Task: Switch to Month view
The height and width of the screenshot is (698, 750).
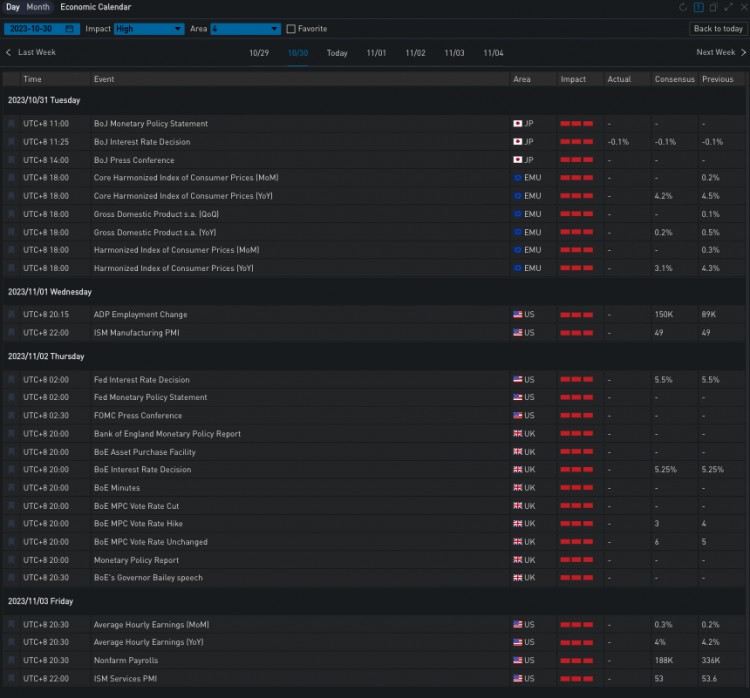Action: pos(38,7)
